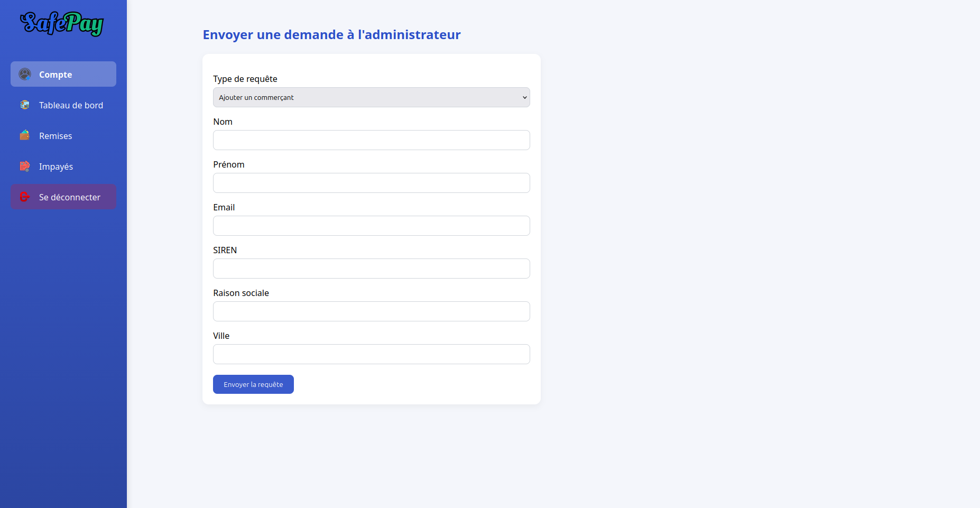Click inside the Prénom input field
Image resolution: width=980 pixels, height=508 pixels.
point(371,183)
